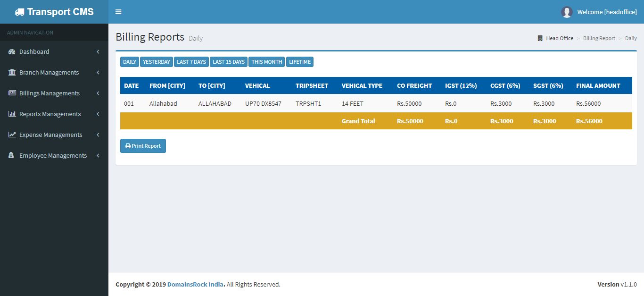Open the Reports Managements menu item
Screen dimensions: 644x296
[54, 114]
